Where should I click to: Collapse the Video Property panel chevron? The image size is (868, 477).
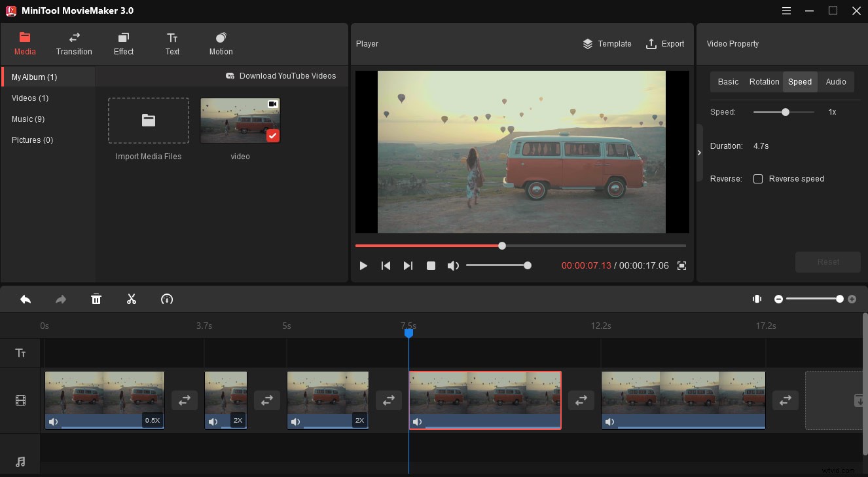tap(698, 152)
